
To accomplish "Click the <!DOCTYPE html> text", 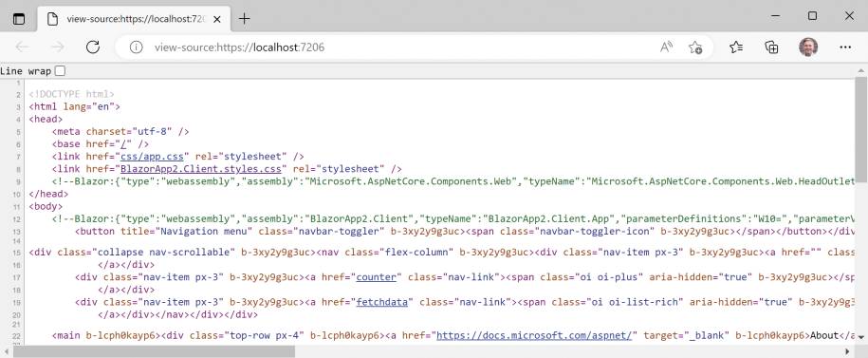I will 71,94.
